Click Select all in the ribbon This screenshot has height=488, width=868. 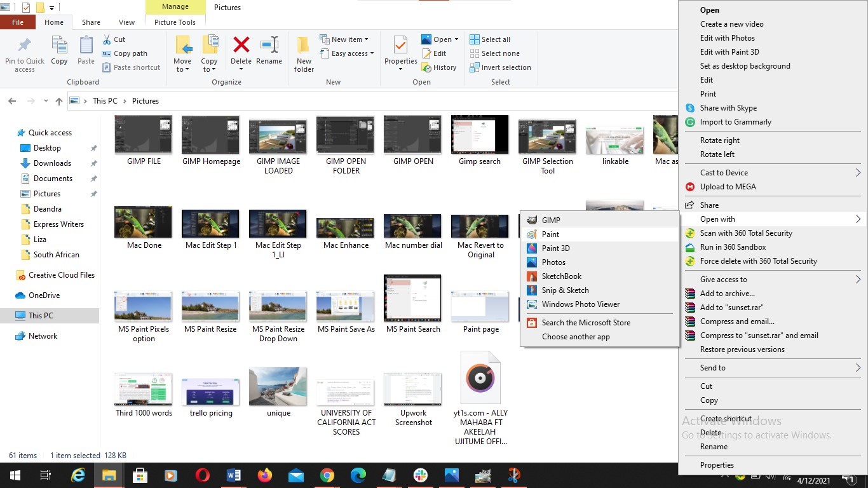click(490, 39)
